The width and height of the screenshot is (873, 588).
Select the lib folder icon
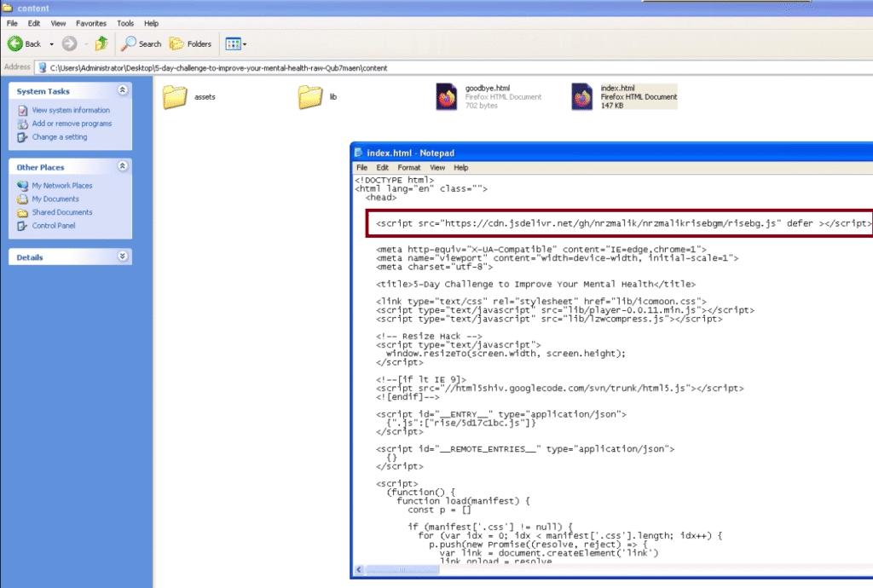pos(310,97)
